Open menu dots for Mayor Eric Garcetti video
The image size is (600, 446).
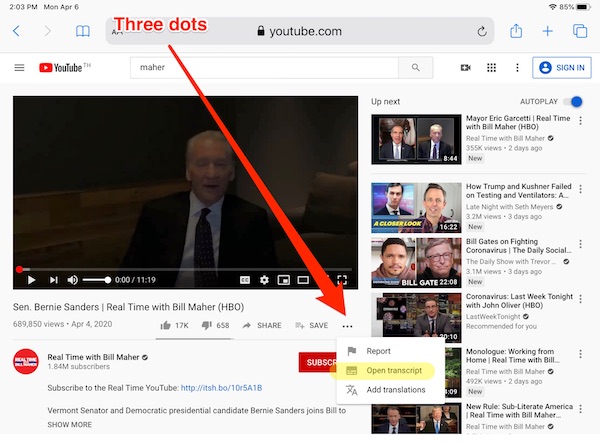pyautogui.click(x=580, y=121)
